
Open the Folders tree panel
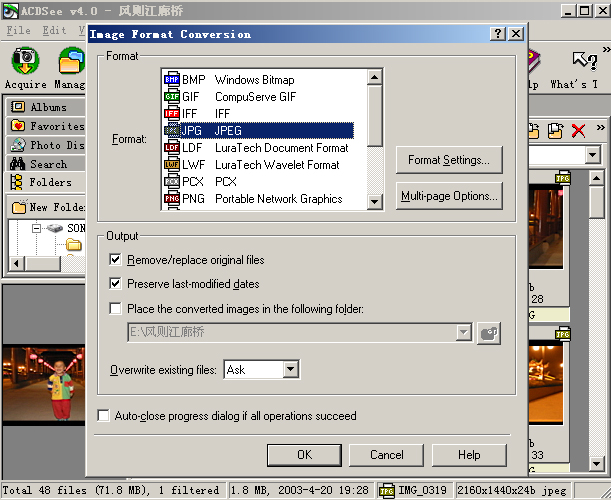click(46, 182)
